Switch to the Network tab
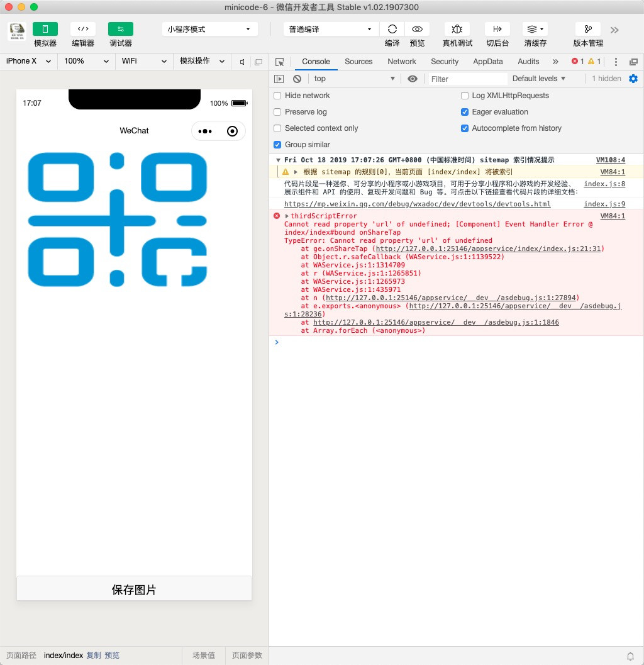 [402, 62]
